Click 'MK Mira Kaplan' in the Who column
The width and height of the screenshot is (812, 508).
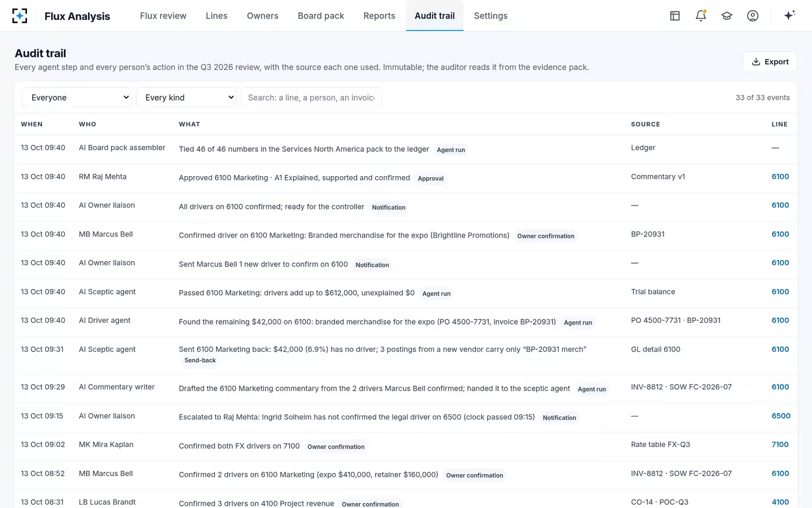tap(106, 445)
